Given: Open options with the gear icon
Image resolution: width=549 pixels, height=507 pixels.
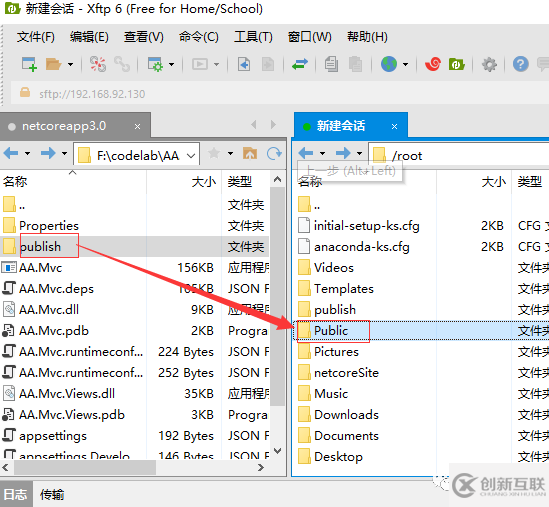Looking at the screenshot, I should coord(489,64).
